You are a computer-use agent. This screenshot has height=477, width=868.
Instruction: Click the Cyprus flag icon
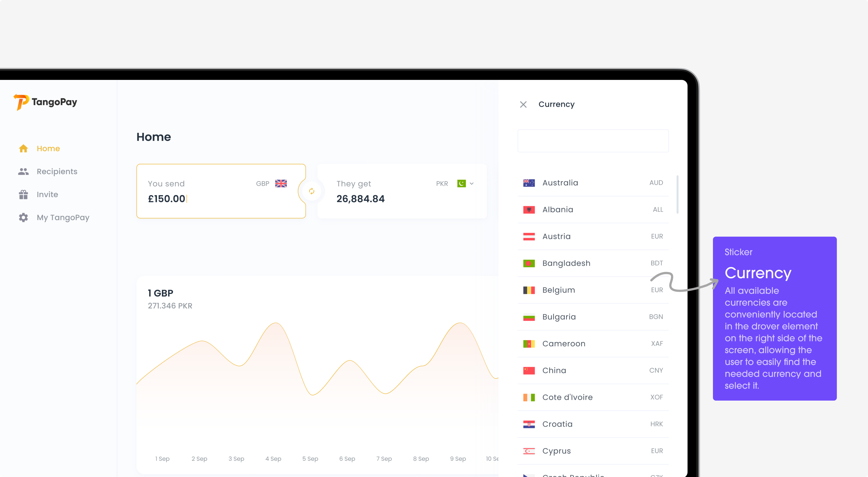[x=529, y=451]
